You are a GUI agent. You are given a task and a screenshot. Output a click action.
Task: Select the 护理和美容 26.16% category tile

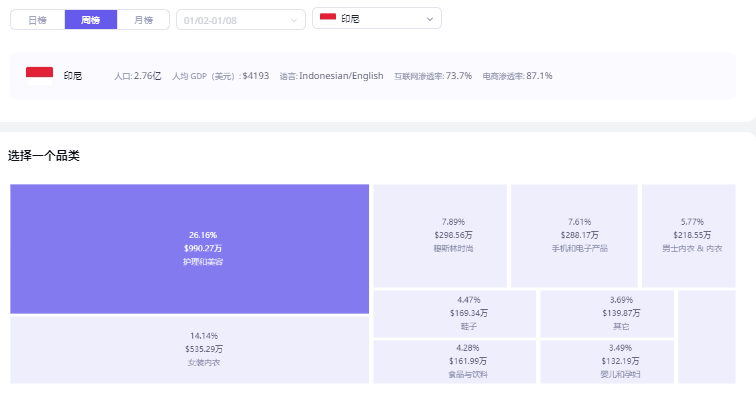point(189,249)
